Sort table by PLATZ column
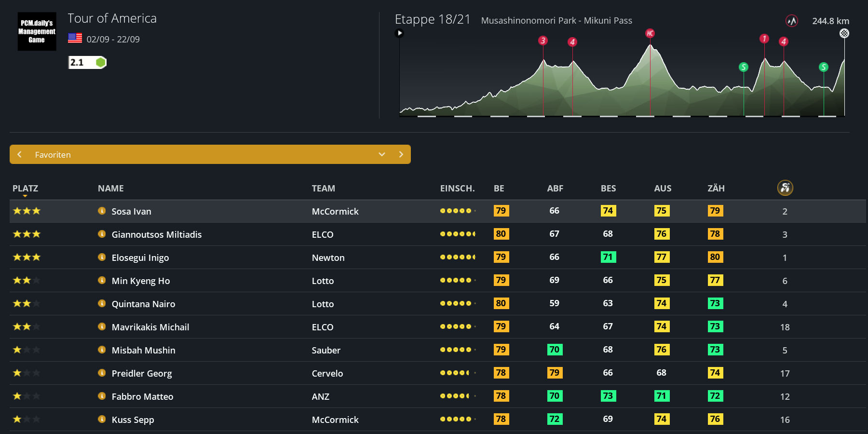868x434 pixels. 25,189
